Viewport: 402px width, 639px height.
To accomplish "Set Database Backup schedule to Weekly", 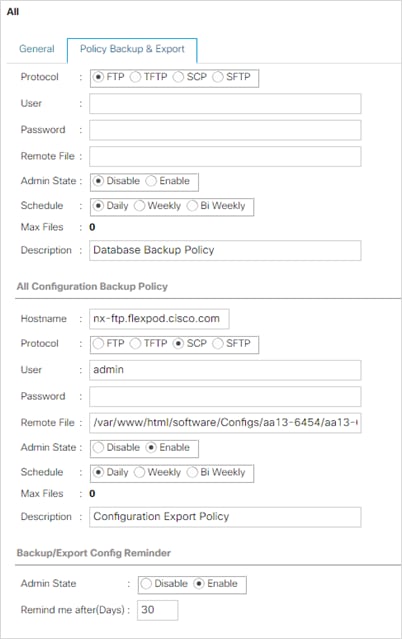I will 139,206.
